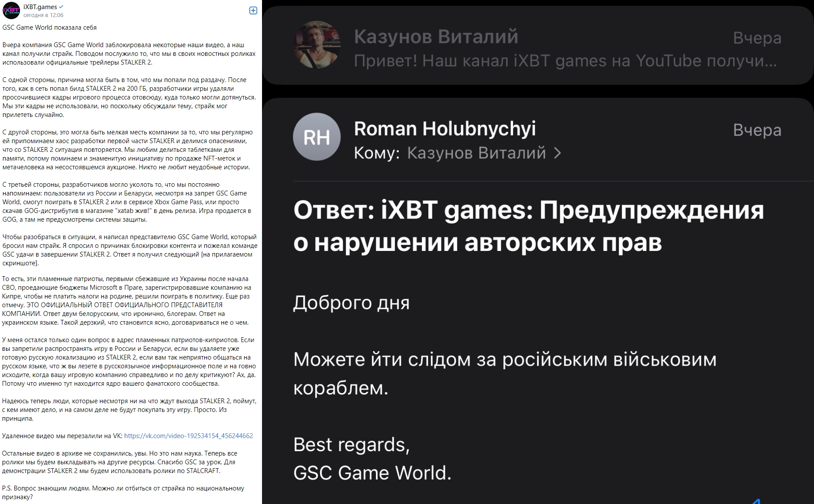Click the GSC Game World email signature
This screenshot has height=504, width=814.
pyautogui.click(x=372, y=473)
